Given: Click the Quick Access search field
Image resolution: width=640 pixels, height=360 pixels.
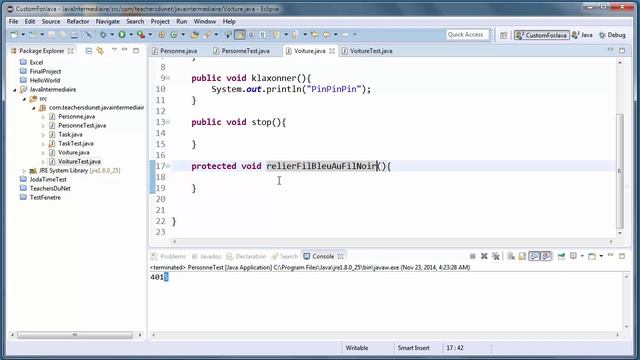Looking at the screenshot, I should (x=467, y=35).
